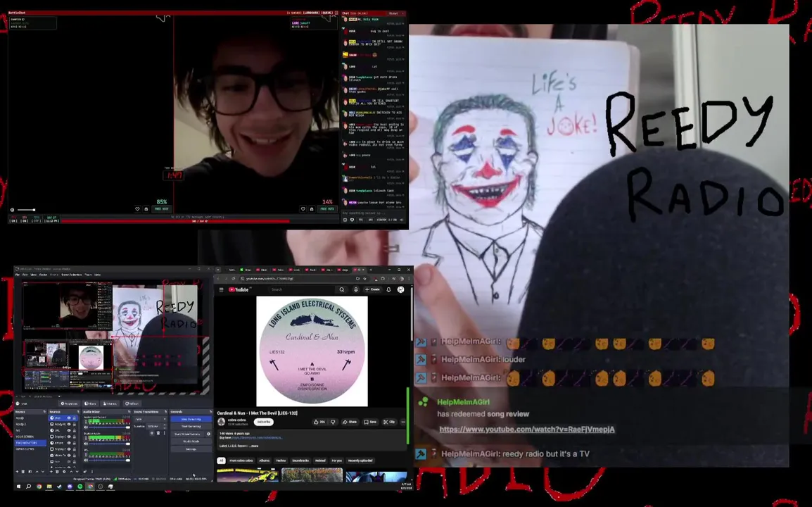This screenshot has width=812, height=507.
Task: Open Scene Transitions three-dot menu
Action: point(164,433)
